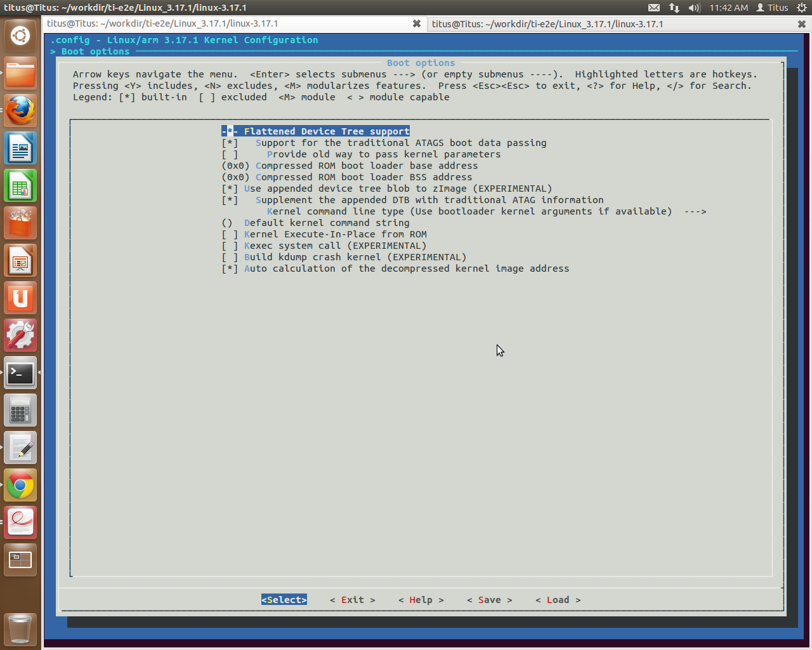The height and width of the screenshot is (650, 812).
Task: Click the Exit button
Action: (353, 600)
